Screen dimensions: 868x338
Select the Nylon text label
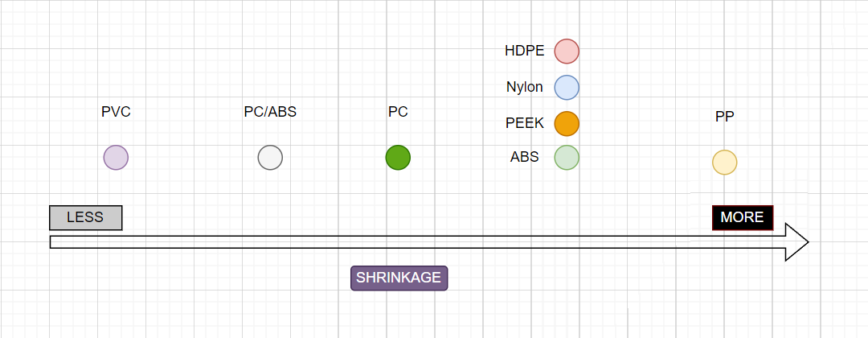pyautogui.click(x=525, y=87)
